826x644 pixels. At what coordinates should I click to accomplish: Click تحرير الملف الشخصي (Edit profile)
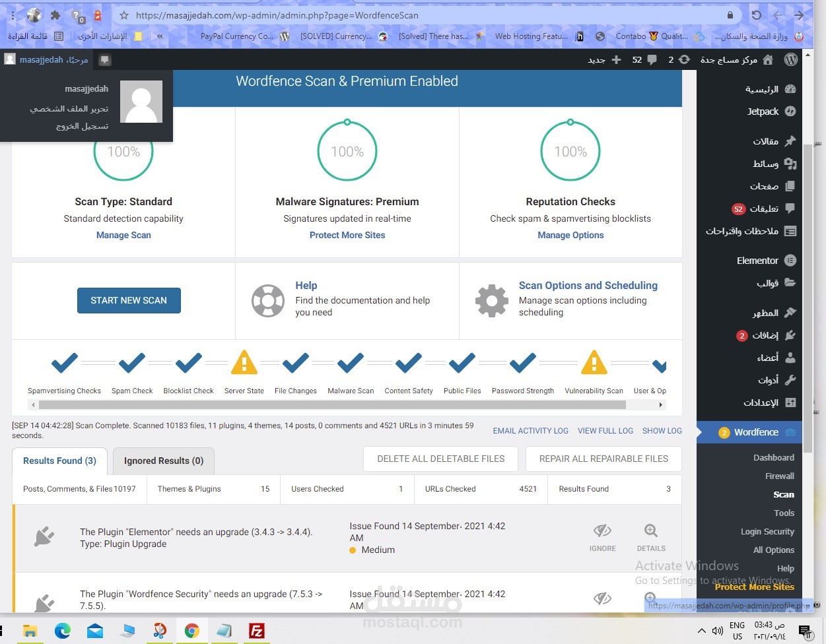[69, 108]
